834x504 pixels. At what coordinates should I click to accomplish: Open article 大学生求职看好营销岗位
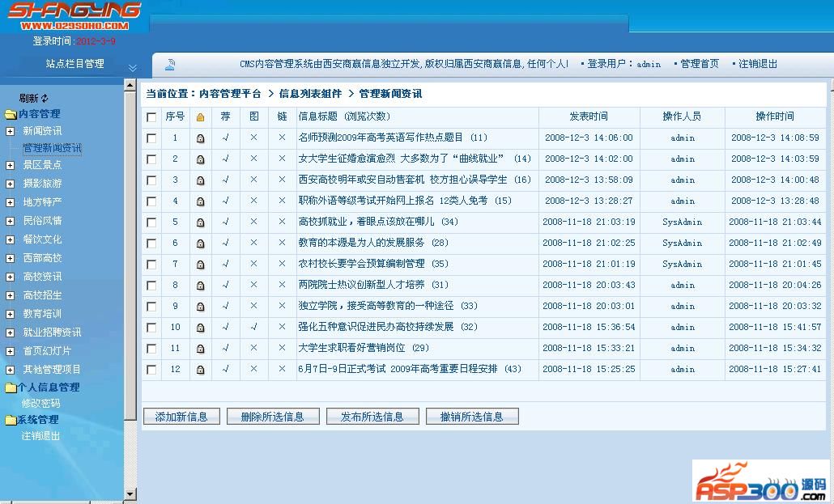click(351, 348)
